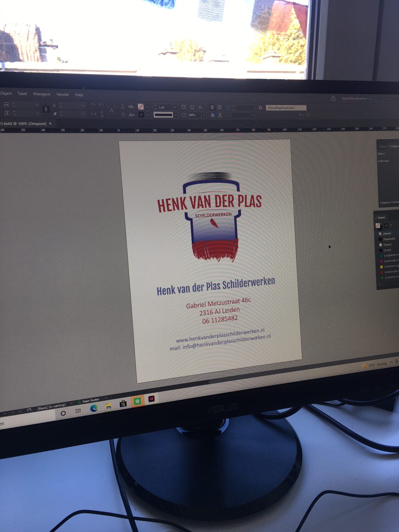Click the fx effects icon in control bar
This screenshot has width=399, height=532.
pos(201,107)
